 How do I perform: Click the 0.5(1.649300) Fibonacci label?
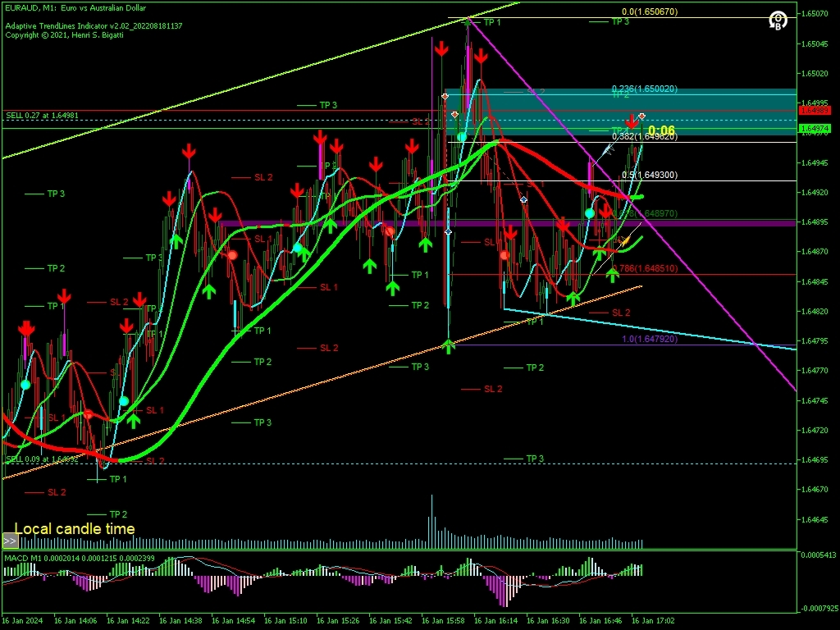(x=650, y=176)
